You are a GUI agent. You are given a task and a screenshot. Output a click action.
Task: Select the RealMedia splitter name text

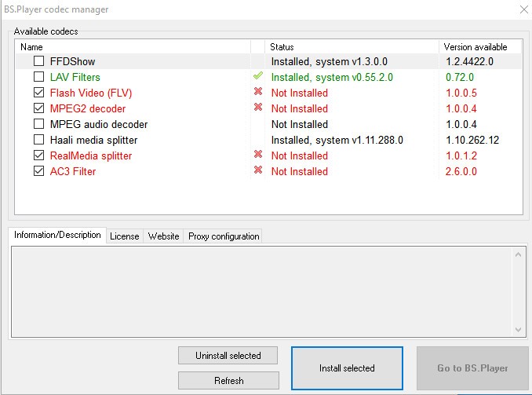coord(91,155)
